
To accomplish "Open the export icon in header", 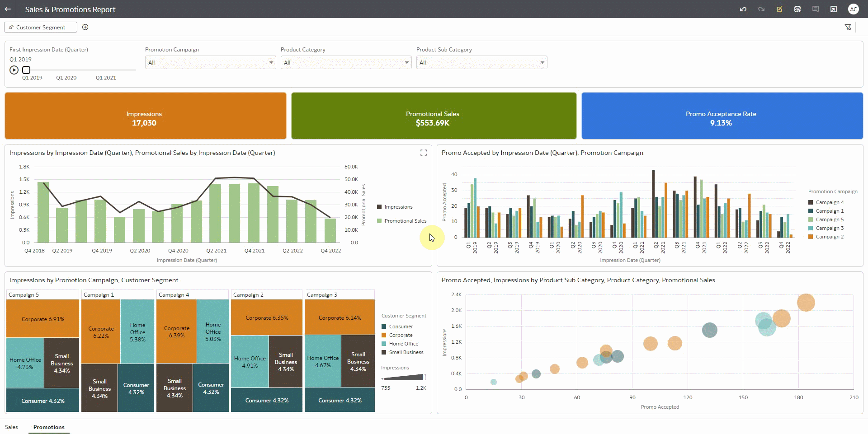I will coord(834,9).
